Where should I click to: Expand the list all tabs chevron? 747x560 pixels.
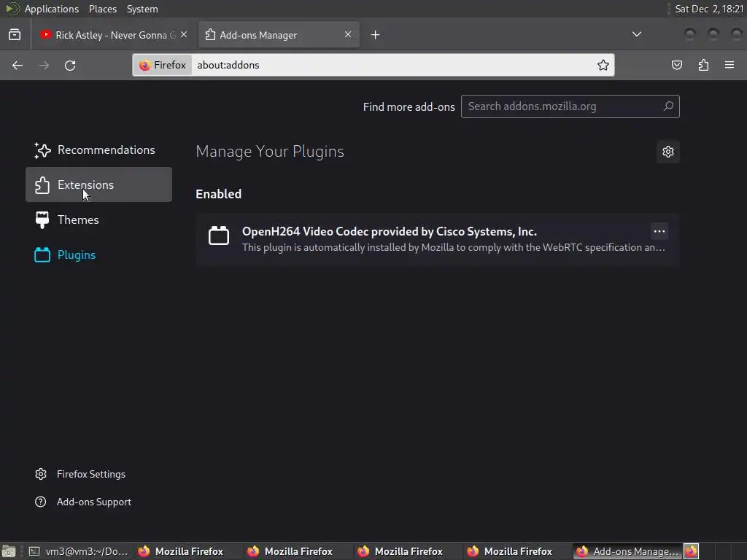click(636, 34)
